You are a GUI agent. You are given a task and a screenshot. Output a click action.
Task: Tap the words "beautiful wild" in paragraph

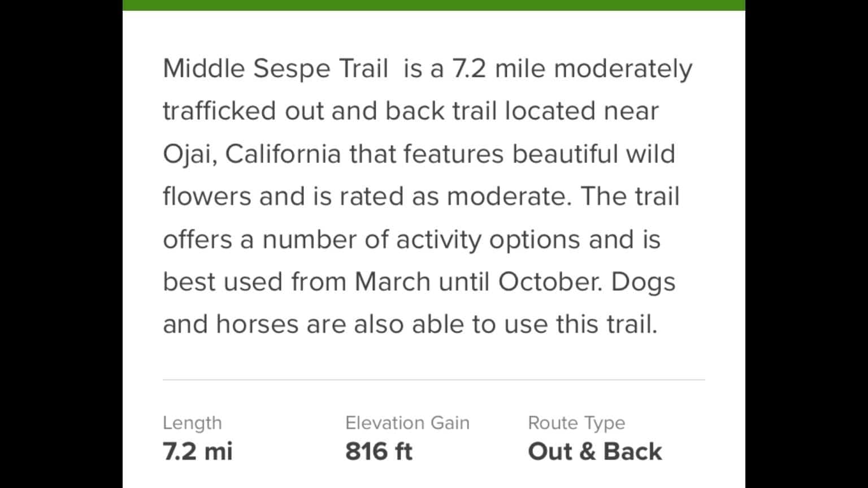(x=593, y=154)
